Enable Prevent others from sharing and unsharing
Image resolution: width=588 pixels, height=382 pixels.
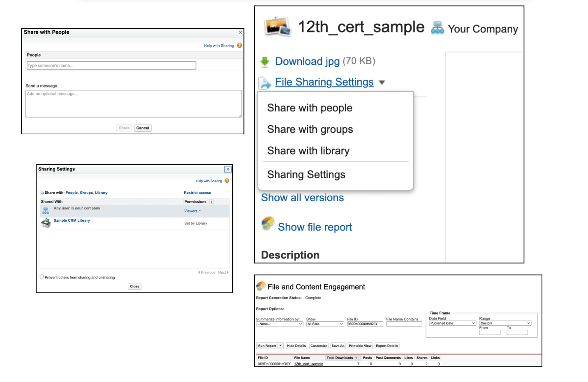42,277
